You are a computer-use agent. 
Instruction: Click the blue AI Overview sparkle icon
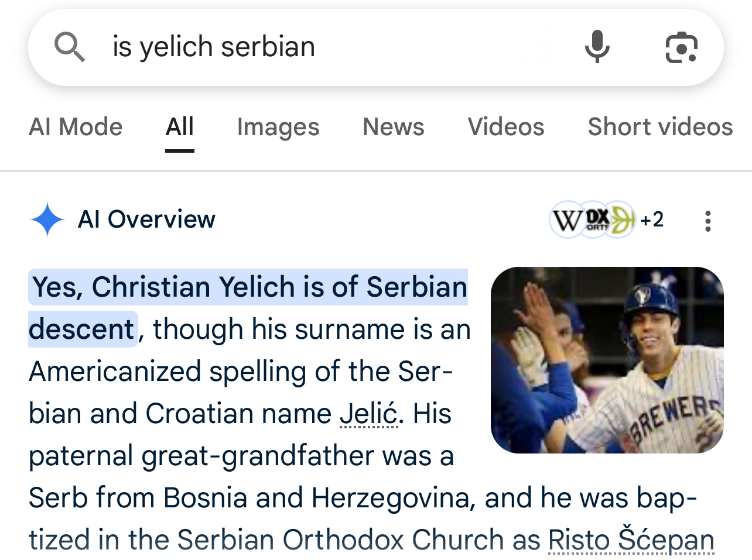point(47,220)
